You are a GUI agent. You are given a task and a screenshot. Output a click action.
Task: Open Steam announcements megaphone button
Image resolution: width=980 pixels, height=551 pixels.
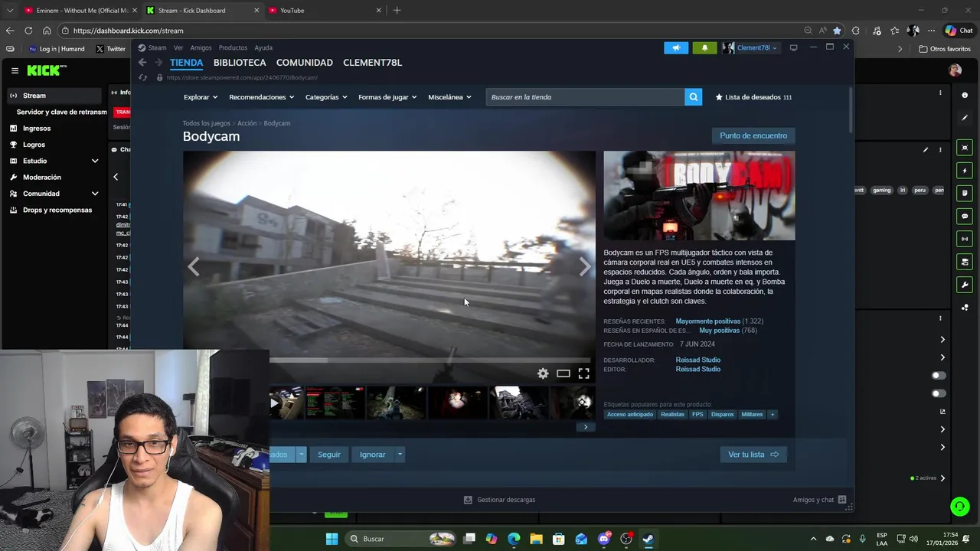point(676,47)
